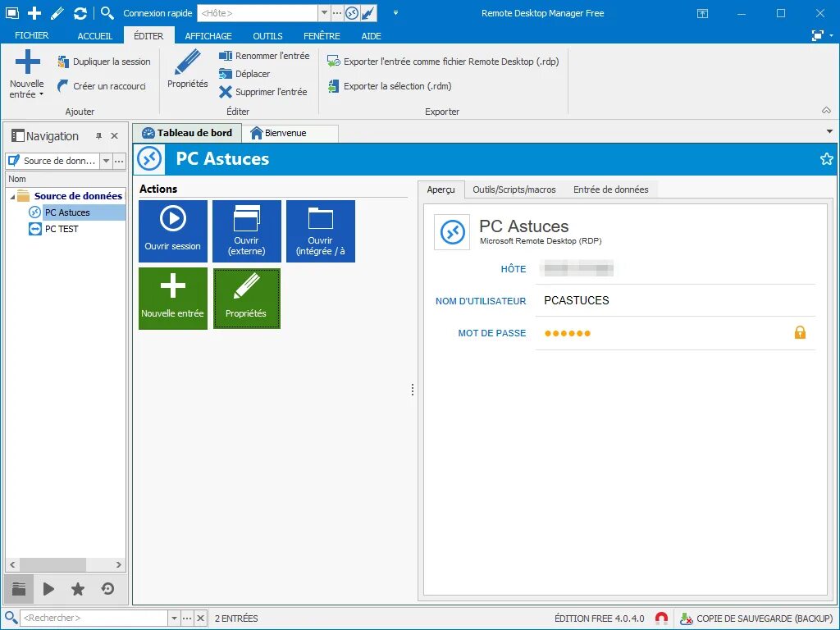Click the Nouvelle entrée ribbon button
This screenshot has height=630, width=840.
coord(27,74)
